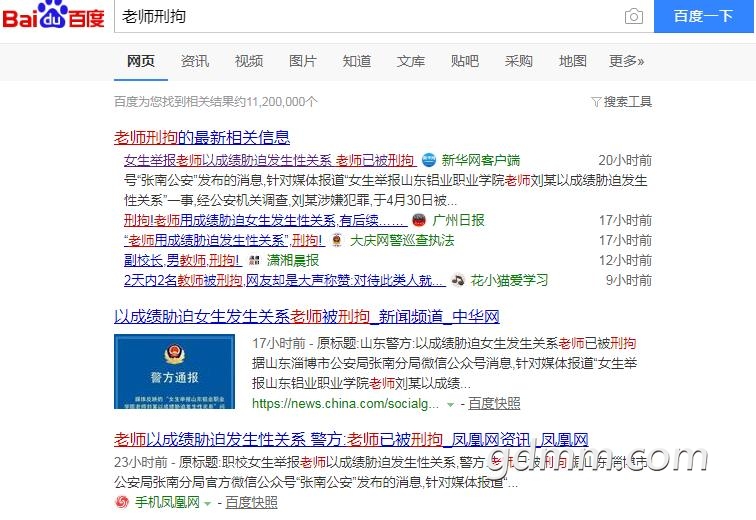The height and width of the screenshot is (520, 756).
Task: Click the 9小时前 timestamp
Action: coord(629,280)
